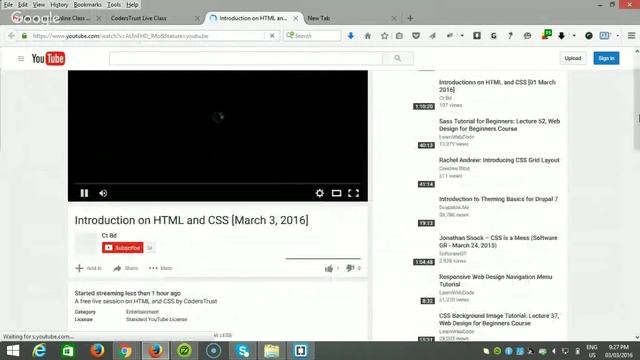The image size is (640, 360).
Task: Open the Firefox hamburger menu
Action: (x=631, y=36)
